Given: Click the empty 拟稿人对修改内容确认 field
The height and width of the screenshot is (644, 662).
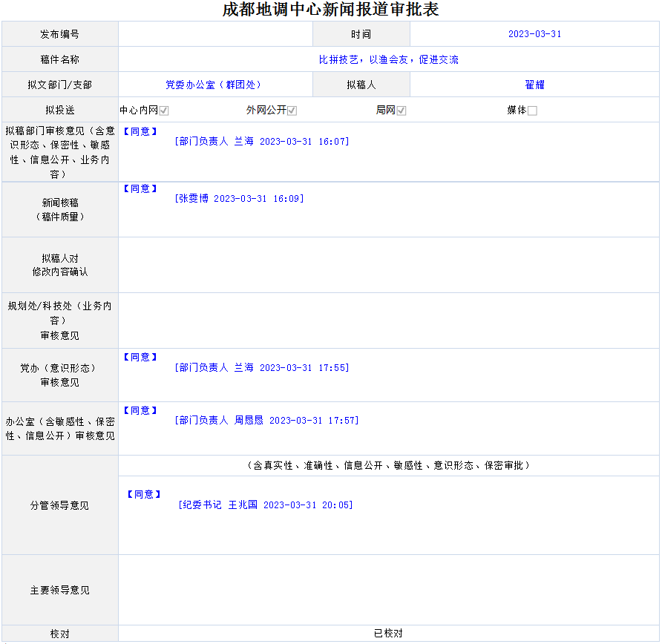Looking at the screenshot, I should pyautogui.click(x=388, y=265).
